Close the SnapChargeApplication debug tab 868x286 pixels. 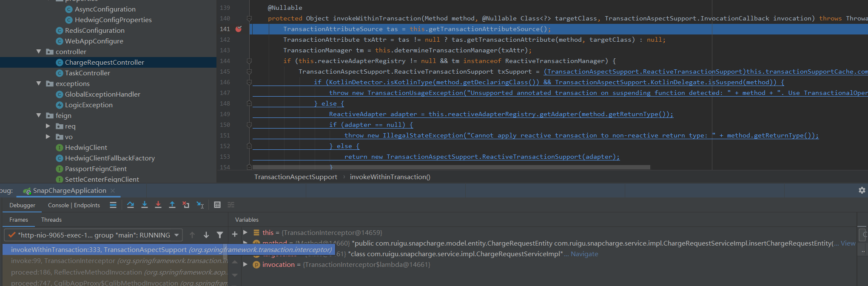(113, 191)
